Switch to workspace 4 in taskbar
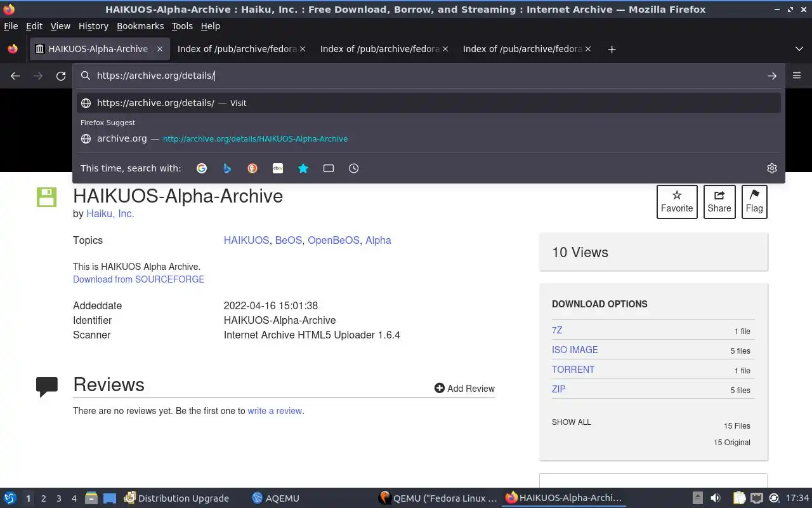 tap(74, 498)
